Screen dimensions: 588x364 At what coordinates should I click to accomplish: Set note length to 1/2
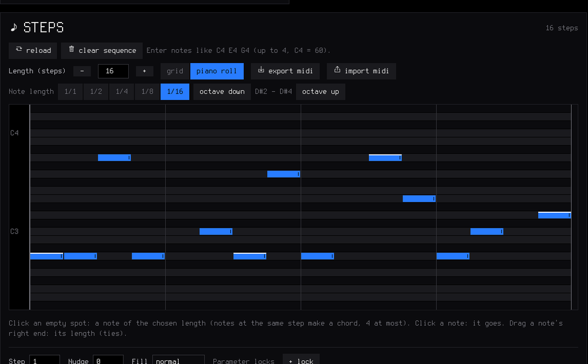(x=96, y=92)
